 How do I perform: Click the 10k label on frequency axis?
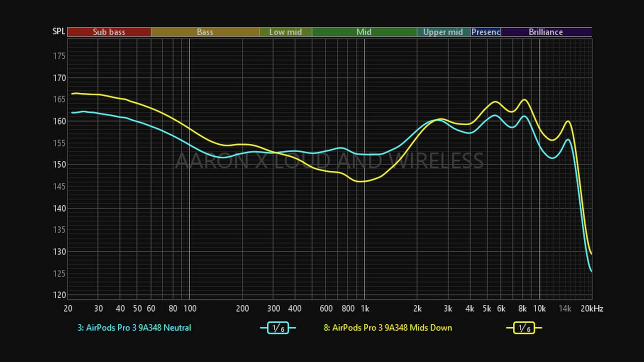(x=539, y=308)
